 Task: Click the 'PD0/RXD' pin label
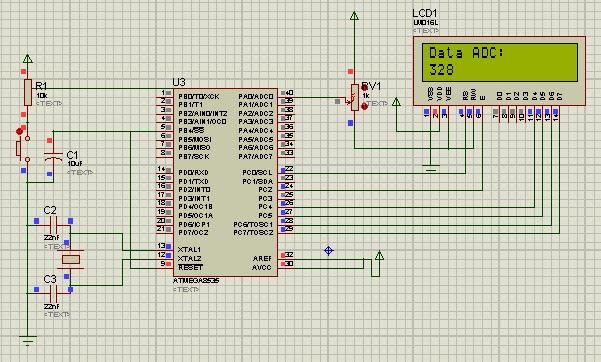coord(194,173)
